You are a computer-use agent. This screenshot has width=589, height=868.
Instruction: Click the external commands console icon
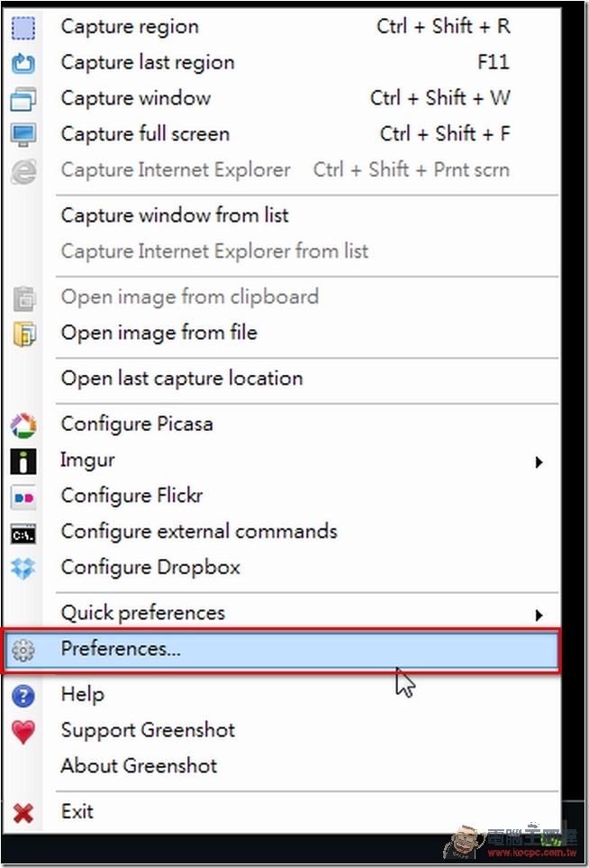[x=23, y=534]
